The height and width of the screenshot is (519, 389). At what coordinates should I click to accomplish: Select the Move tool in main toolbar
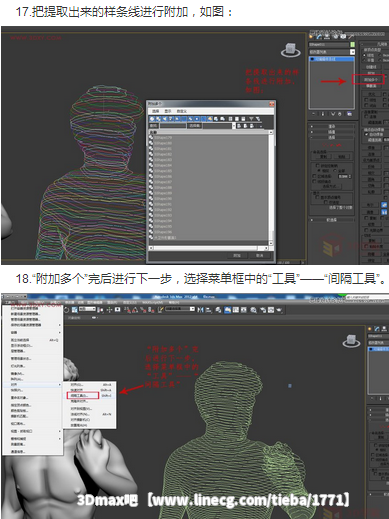(x=109, y=310)
